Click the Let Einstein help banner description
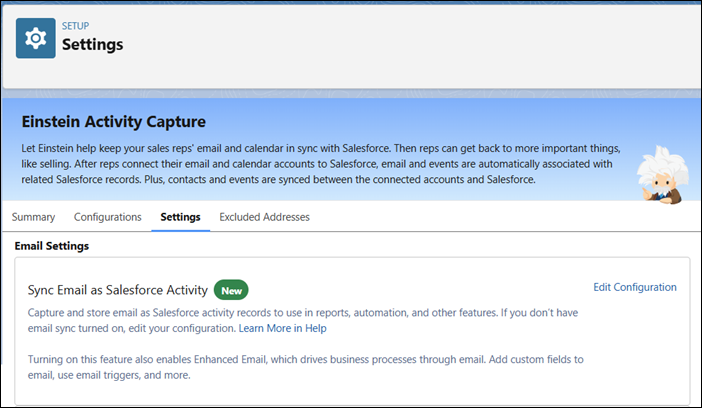The image size is (702, 408). coord(321,164)
